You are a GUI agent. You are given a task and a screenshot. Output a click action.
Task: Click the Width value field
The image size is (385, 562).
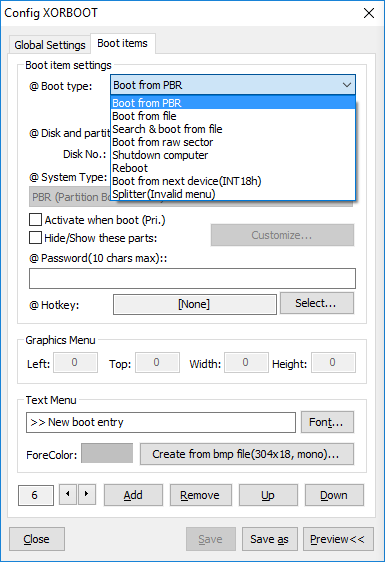pyautogui.click(x=246, y=362)
